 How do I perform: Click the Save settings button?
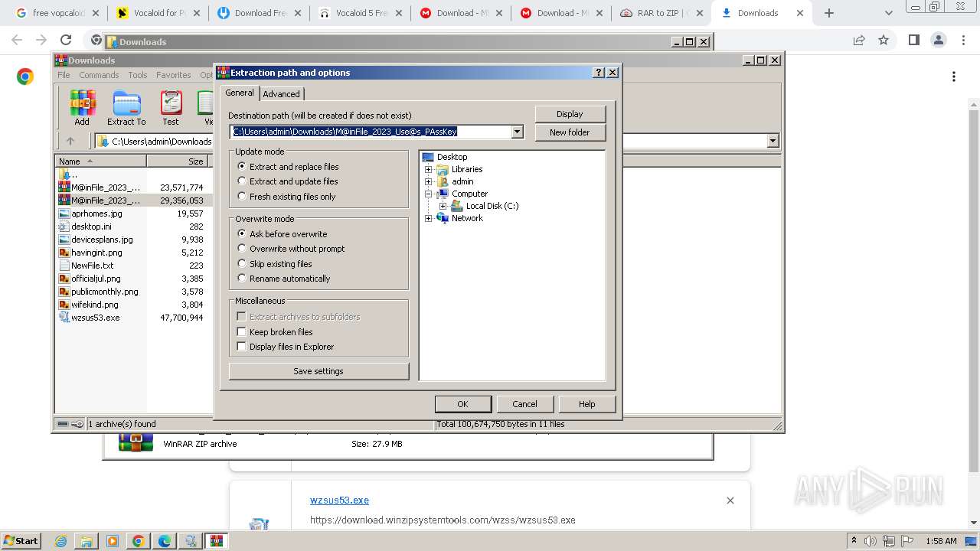tap(318, 371)
